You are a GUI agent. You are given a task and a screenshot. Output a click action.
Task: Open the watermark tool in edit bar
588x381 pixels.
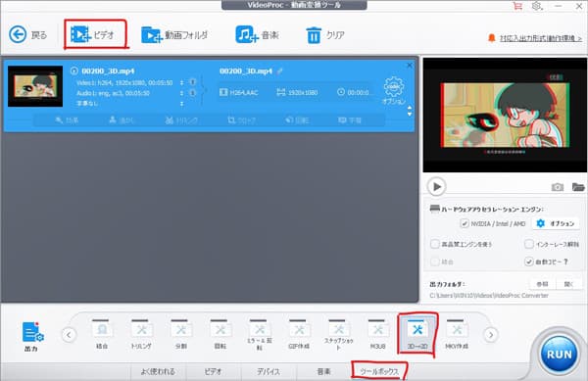122,120
